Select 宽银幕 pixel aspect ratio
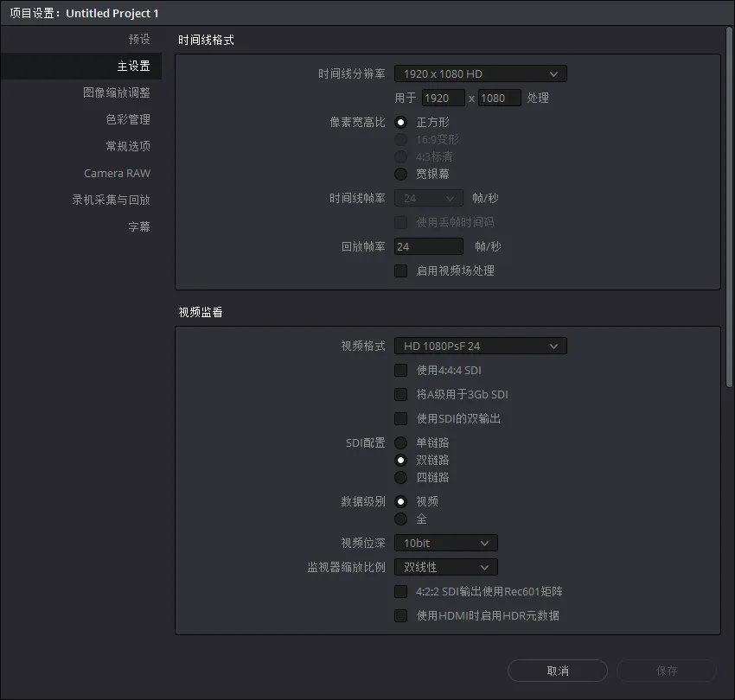 pyautogui.click(x=400, y=174)
